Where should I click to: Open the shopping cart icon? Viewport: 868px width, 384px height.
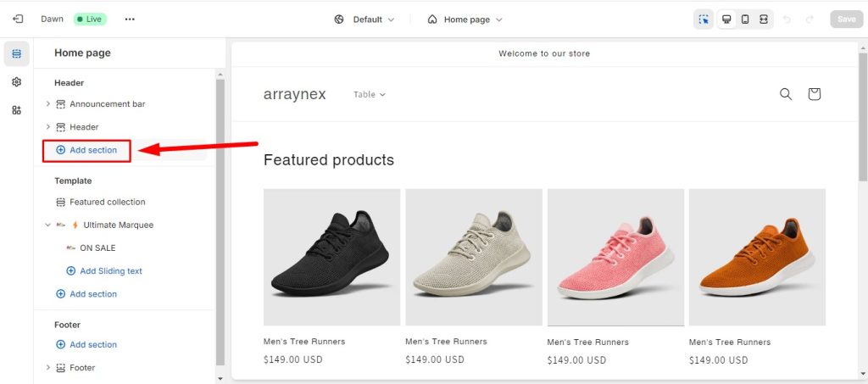[x=814, y=94]
